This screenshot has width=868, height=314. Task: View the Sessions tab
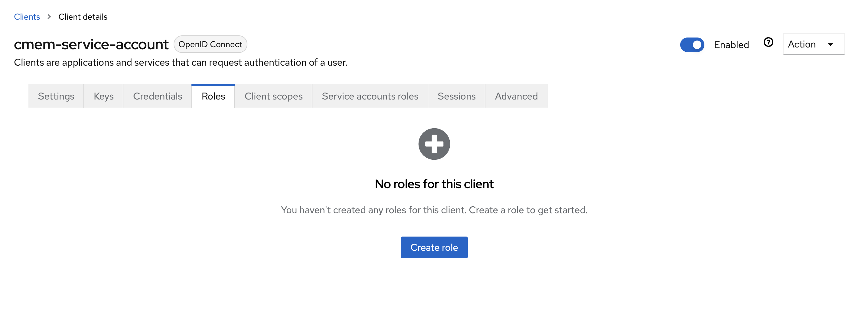[456, 96]
